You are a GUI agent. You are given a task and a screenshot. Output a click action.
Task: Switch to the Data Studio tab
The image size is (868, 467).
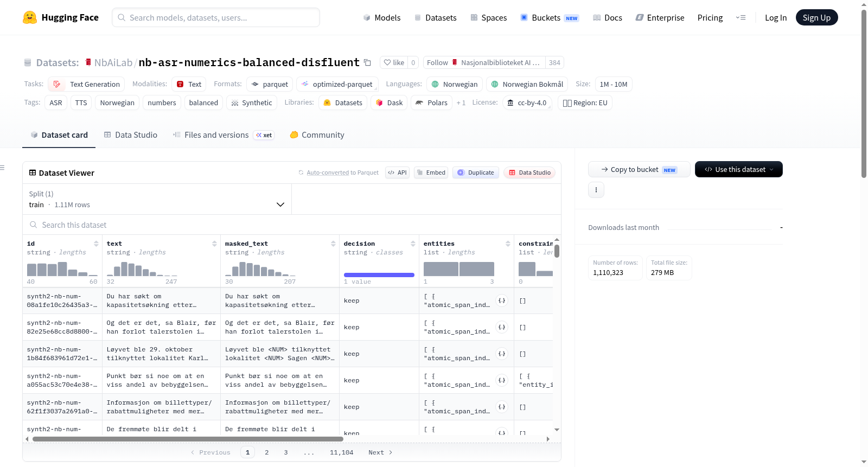[x=131, y=135]
